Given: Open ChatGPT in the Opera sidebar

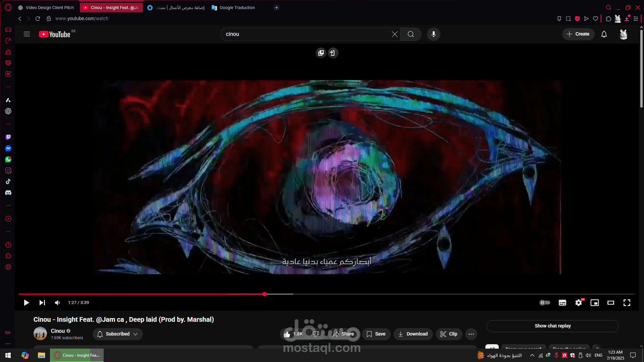Looking at the screenshot, I should pos(8,111).
